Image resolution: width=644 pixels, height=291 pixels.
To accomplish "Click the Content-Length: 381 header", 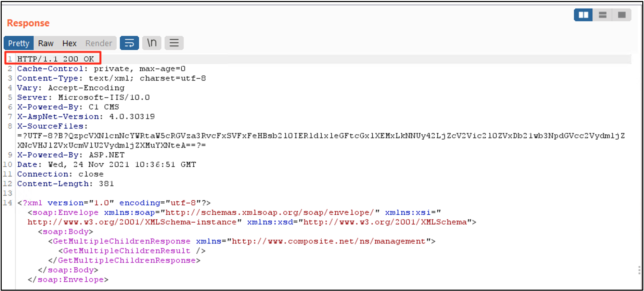I will [65, 184].
